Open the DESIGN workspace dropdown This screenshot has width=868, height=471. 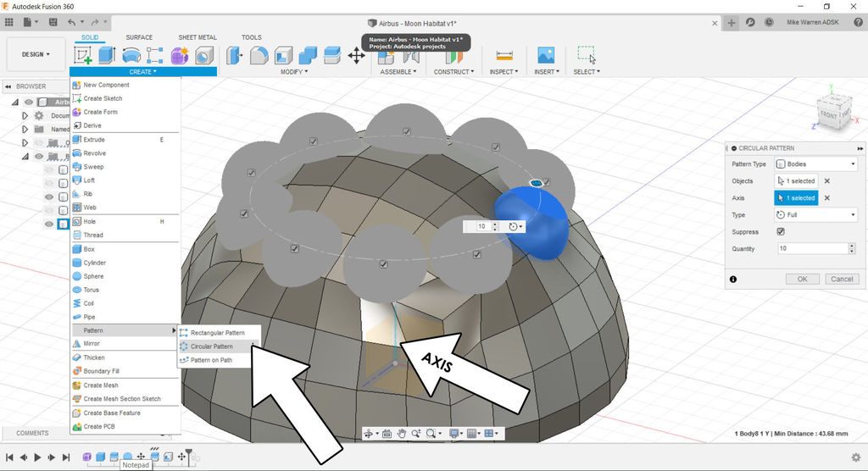(36, 54)
